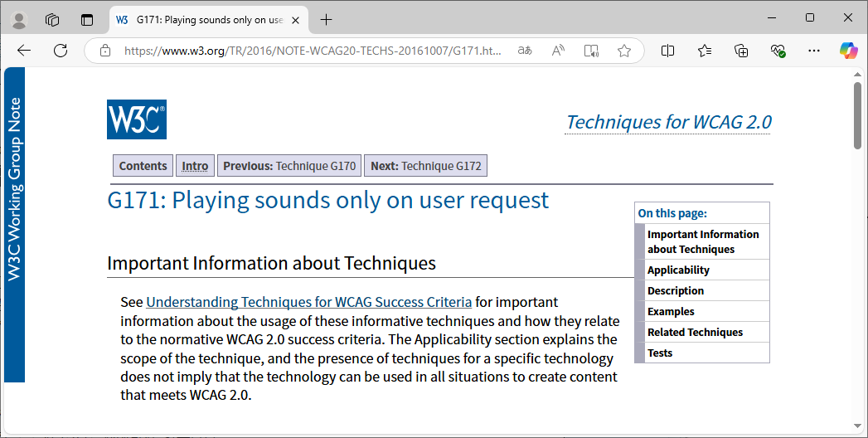
Task: Open the Favorites list
Action: [x=704, y=51]
